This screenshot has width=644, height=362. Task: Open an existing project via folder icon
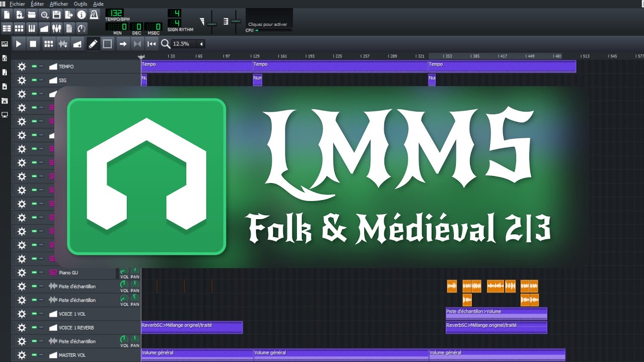32,15
